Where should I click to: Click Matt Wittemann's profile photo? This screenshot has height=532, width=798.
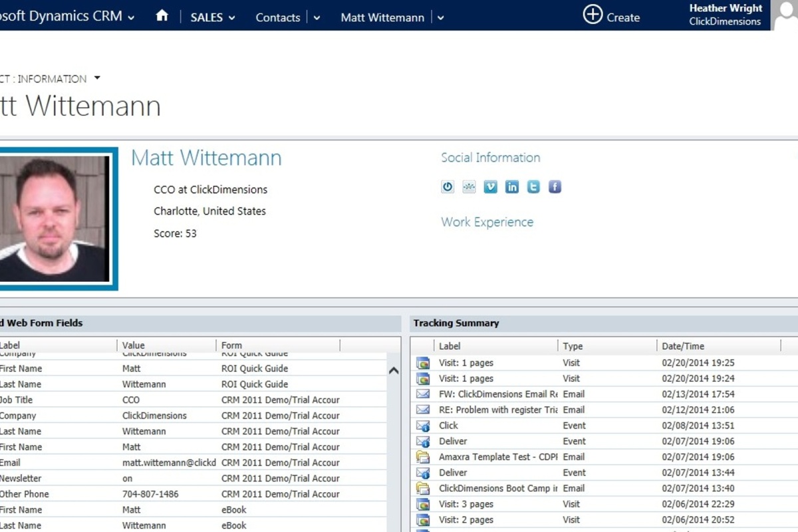coord(55,219)
